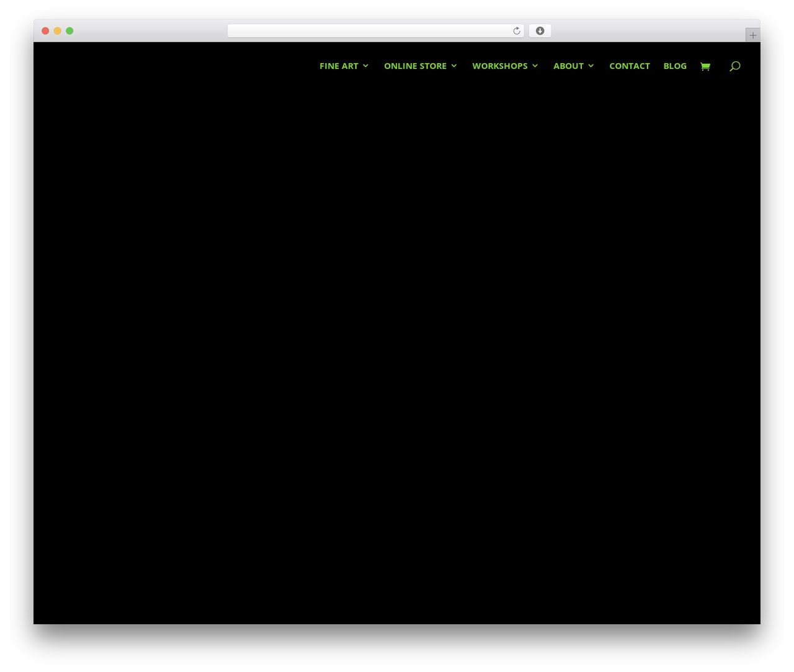Open the shopping cart icon

point(705,66)
